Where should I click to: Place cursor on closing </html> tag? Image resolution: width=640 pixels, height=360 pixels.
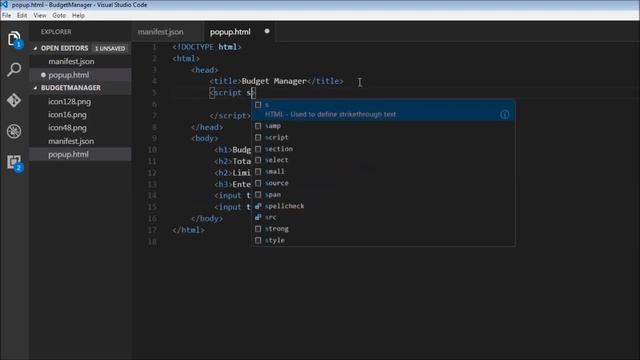pos(188,230)
